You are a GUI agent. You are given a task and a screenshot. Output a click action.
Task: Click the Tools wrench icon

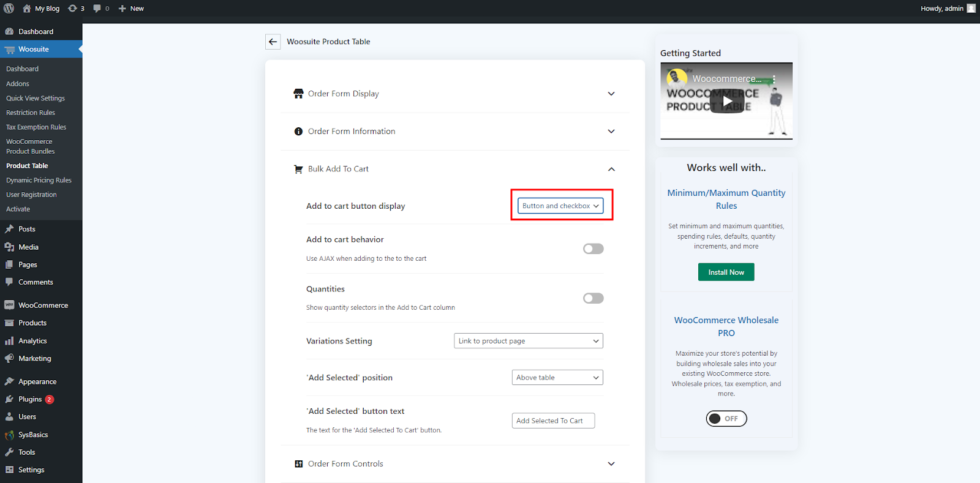coord(9,452)
